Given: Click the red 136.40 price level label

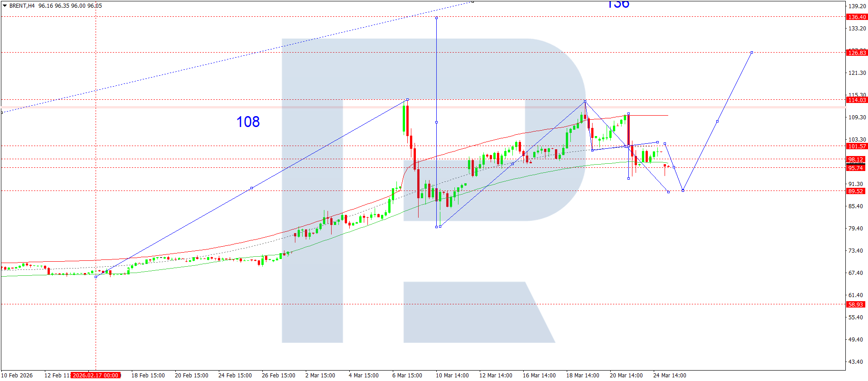Looking at the screenshot, I should [856, 17].
